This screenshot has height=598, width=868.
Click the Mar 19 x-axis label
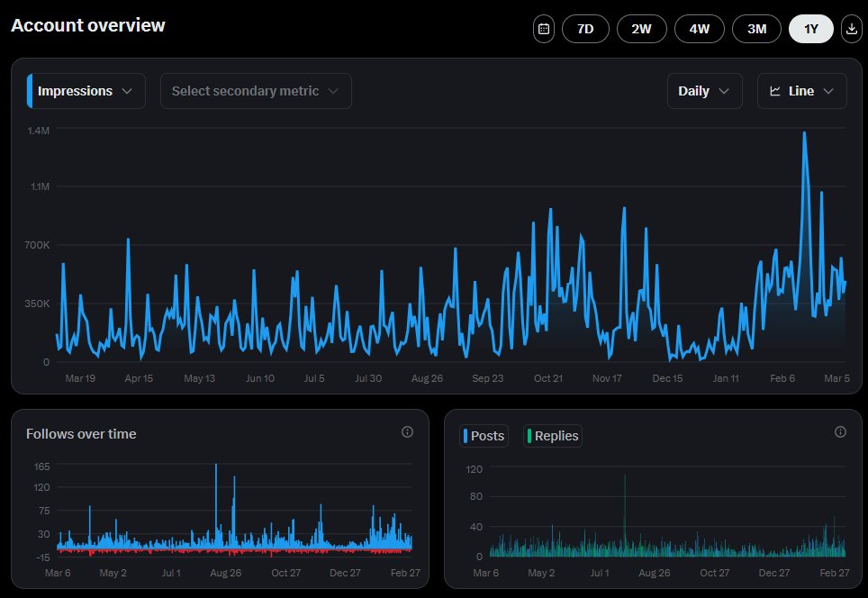pyautogui.click(x=80, y=378)
